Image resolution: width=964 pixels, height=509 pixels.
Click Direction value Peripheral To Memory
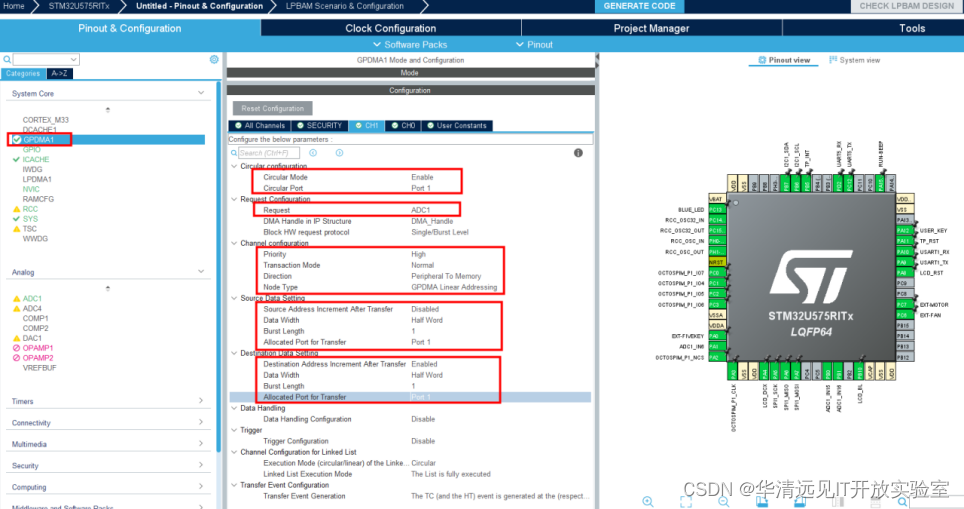(x=446, y=276)
